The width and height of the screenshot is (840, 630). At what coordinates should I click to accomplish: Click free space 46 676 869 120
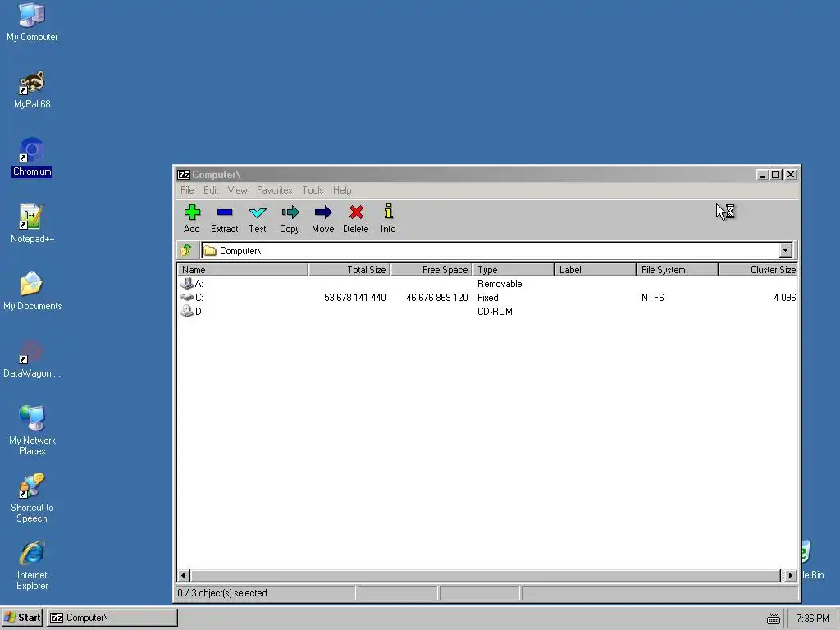click(437, 297)
